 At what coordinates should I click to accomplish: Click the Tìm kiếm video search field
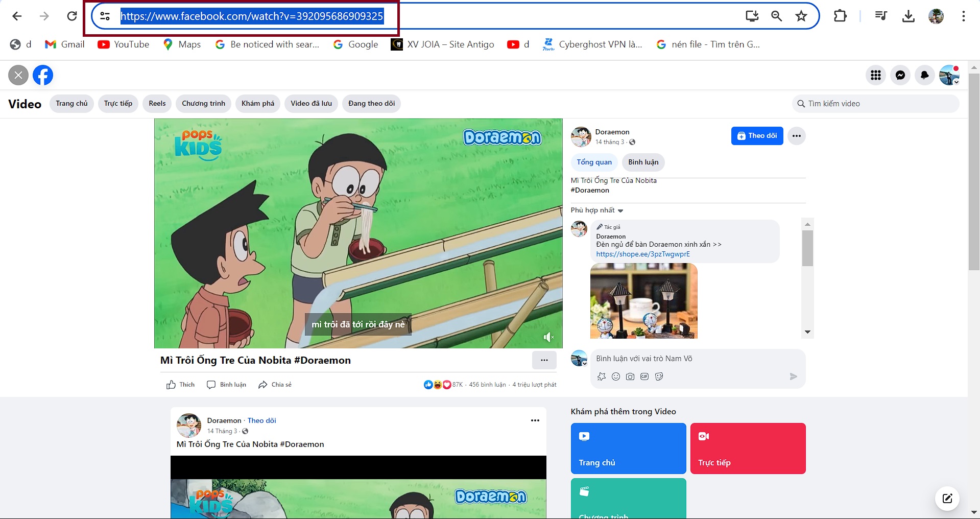click(875, 104)
